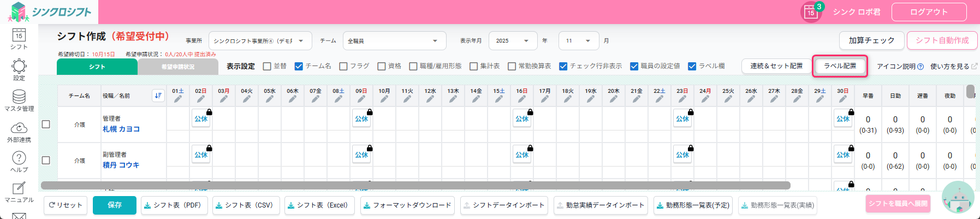Uncheck the チーム名 display checkbox

(x=299, y=66)
